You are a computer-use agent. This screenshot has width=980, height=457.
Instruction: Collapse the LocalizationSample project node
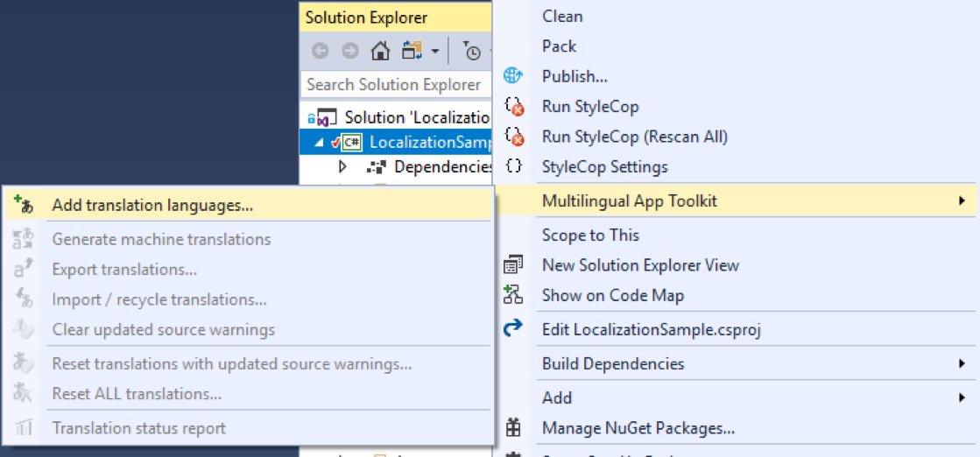(x=320, y=144)
